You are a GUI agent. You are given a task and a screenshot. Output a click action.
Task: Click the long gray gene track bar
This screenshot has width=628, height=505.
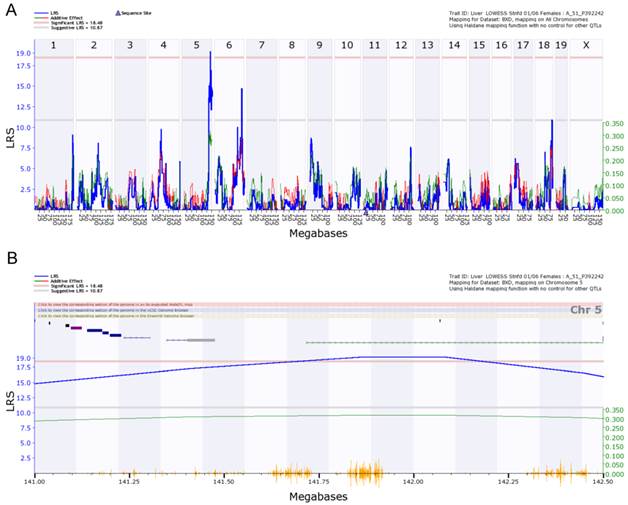[200, 340]
